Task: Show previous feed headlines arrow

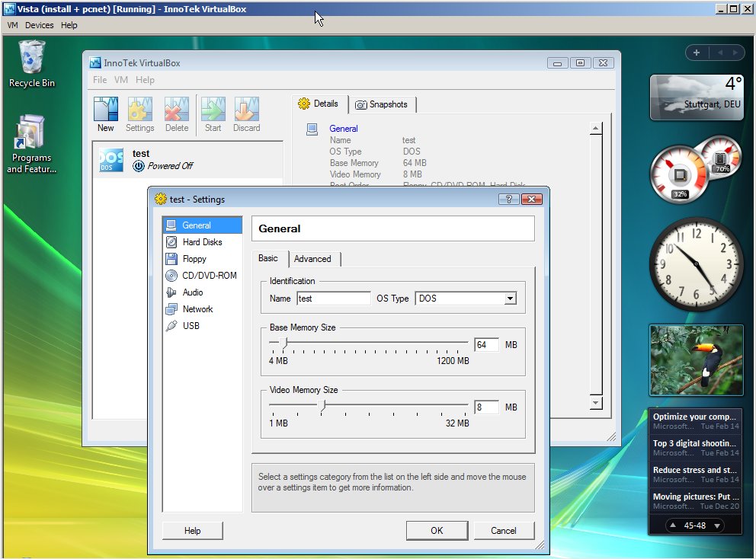Action: (673, 525)
